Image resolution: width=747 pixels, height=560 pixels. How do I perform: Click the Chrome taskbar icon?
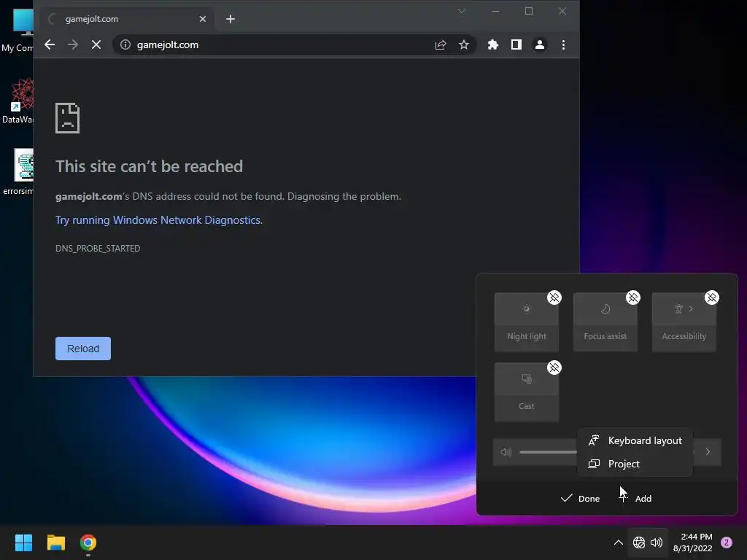pos(88,542)
